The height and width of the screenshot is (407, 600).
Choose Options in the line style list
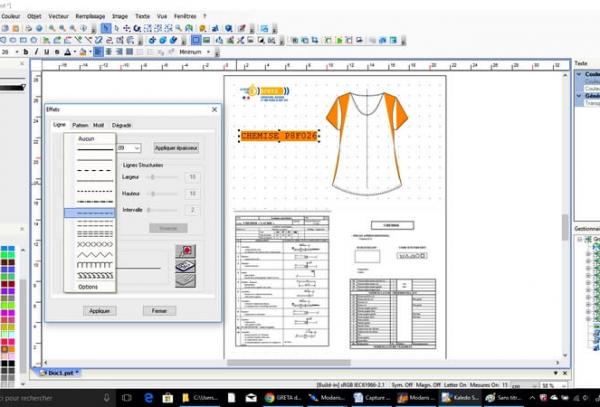point(90,287)
